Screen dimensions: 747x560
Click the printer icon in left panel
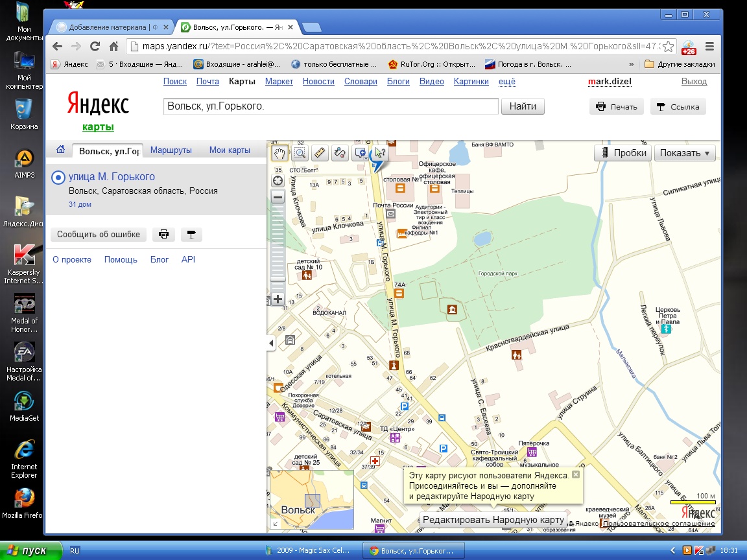[x=163, y=234]
